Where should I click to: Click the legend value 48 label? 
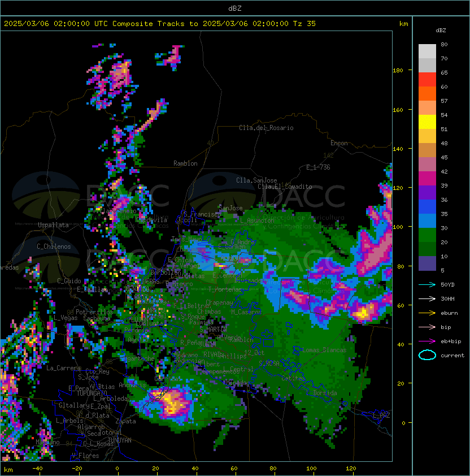coord(444,143)
